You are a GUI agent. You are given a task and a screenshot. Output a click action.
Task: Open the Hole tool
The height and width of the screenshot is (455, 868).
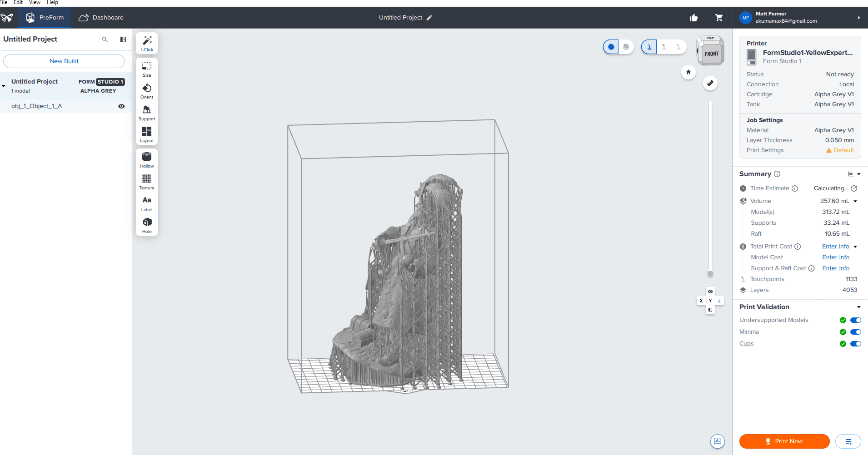point(147,225)
